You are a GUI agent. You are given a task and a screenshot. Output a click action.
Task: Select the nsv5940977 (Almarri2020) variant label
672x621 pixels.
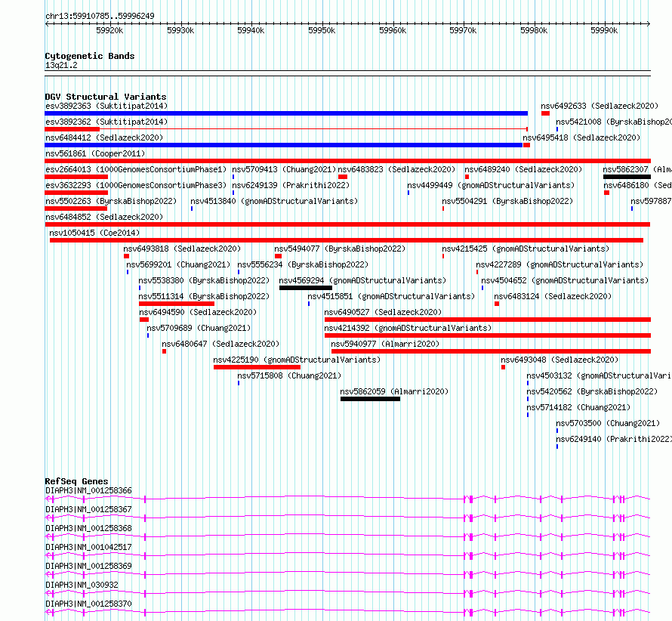(385, 344)
